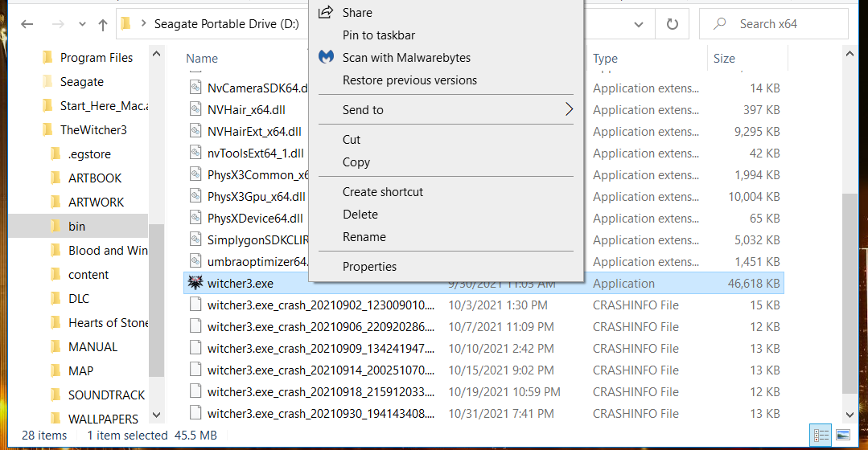Expand the address bar history dropdown
The image size is (868, 450).
tap(638, 24)
